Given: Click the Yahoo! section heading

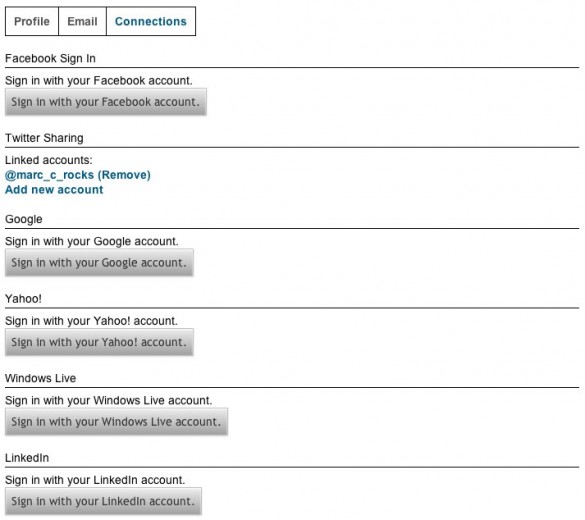Looking at the screenshot, I should [23, 299].
